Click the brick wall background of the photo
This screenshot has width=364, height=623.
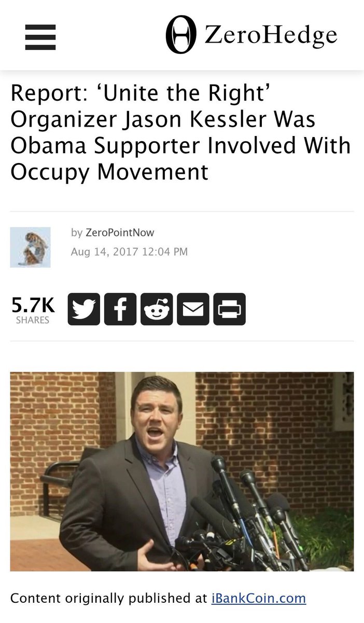(x=275, y=415)
